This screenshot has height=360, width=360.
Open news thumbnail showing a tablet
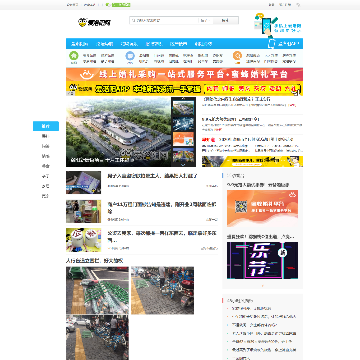tap(83, 182)
